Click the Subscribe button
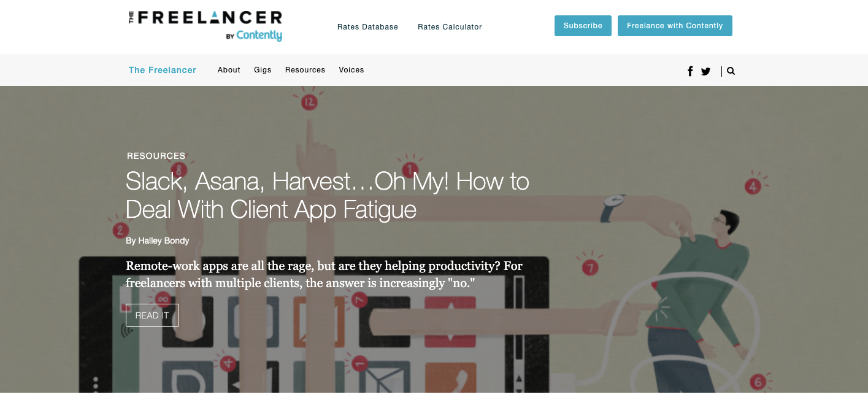868x397 pixels. click(583, 26)
